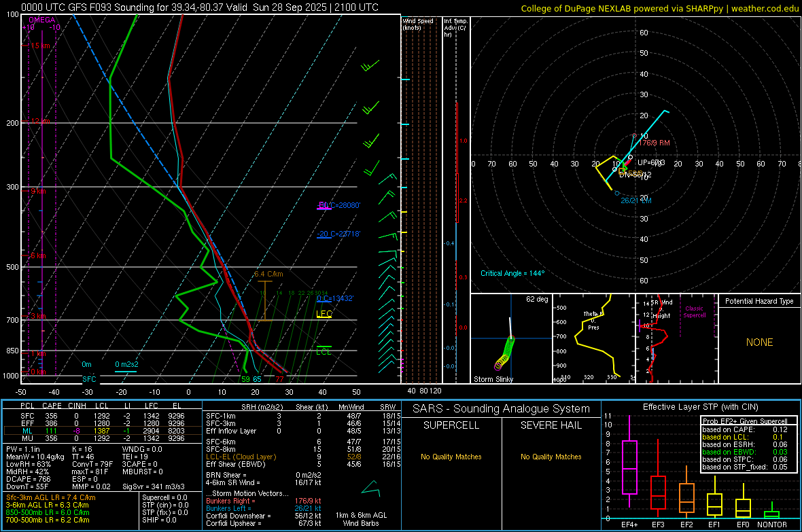Image resolution: width=802 pixels, height=532 pixels.
Task: Click the 0 m2s2 label near surface
Action: [x=126, y=364]
